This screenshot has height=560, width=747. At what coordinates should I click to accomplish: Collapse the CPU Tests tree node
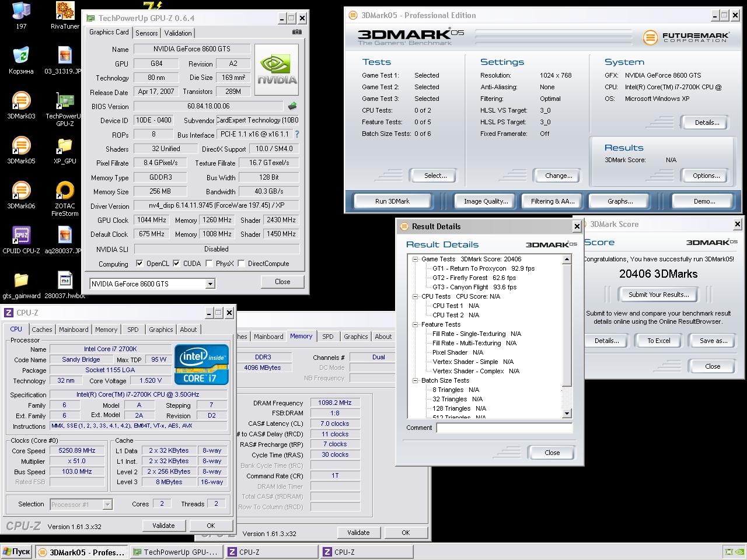point(416,296)
